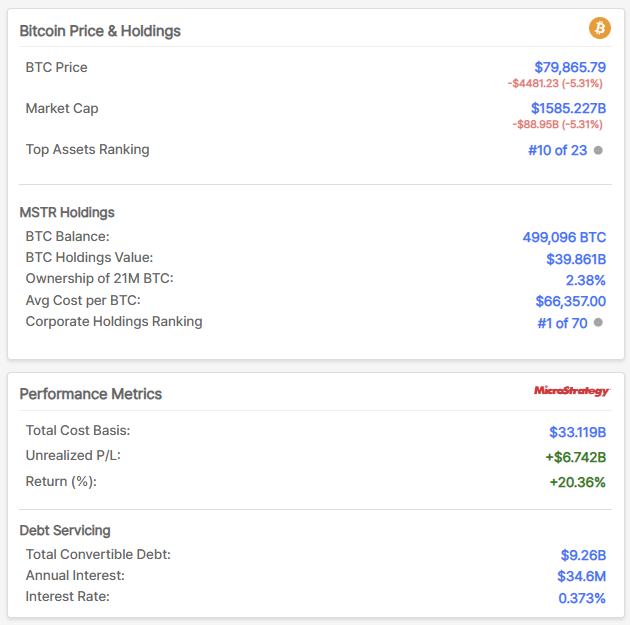Click the total cost basis $33.119B

(577, 432)
